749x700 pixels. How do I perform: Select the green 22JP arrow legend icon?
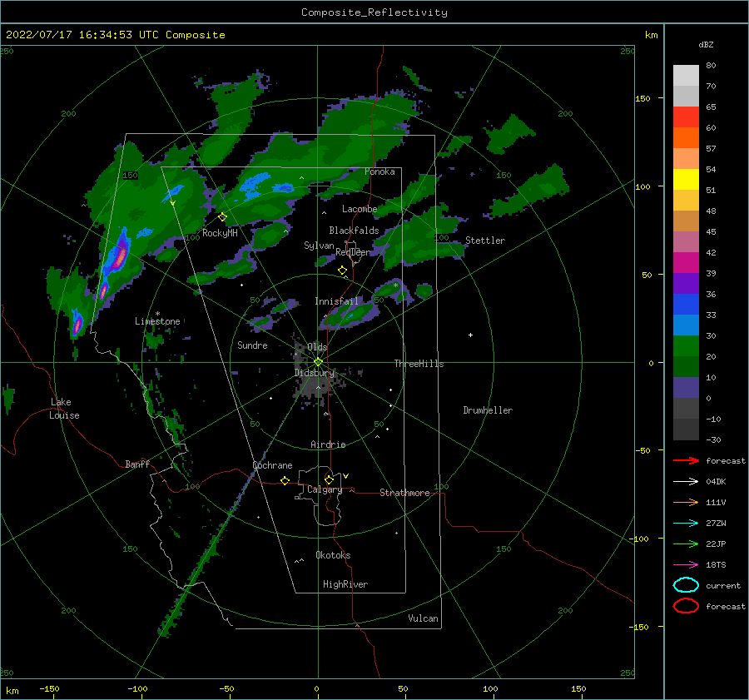pos(686,544)
